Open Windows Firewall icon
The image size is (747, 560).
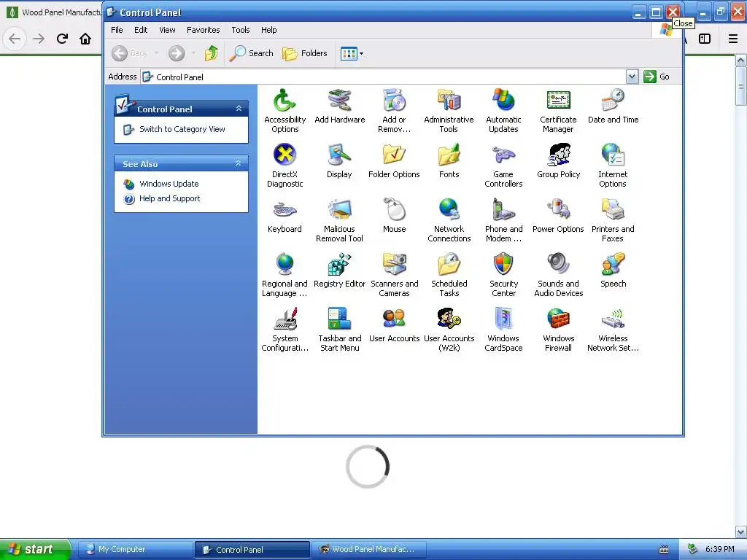[x=558, y=330]
